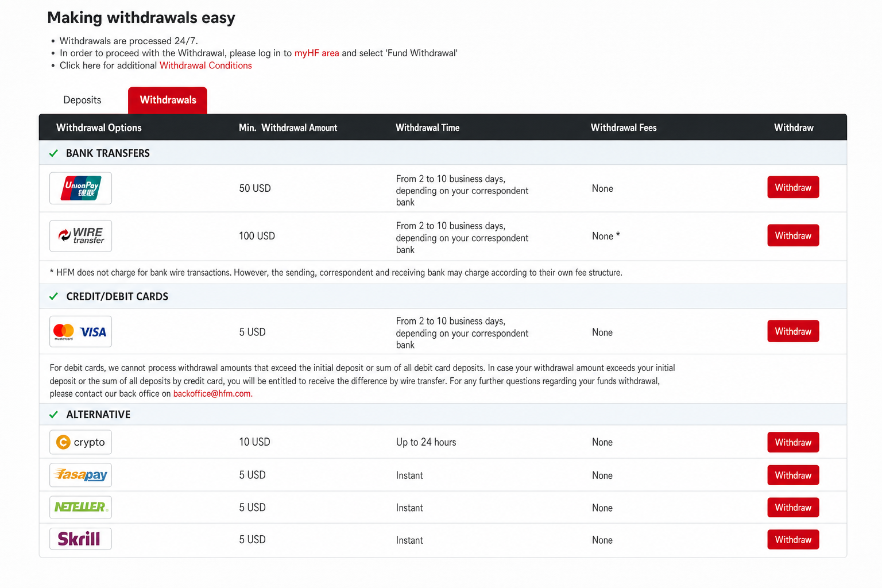882x588 pixels.
Task: Click the 5 USD amount in Mastercard/Visa row
Action: pyautogui.click(x=252, y=332)
